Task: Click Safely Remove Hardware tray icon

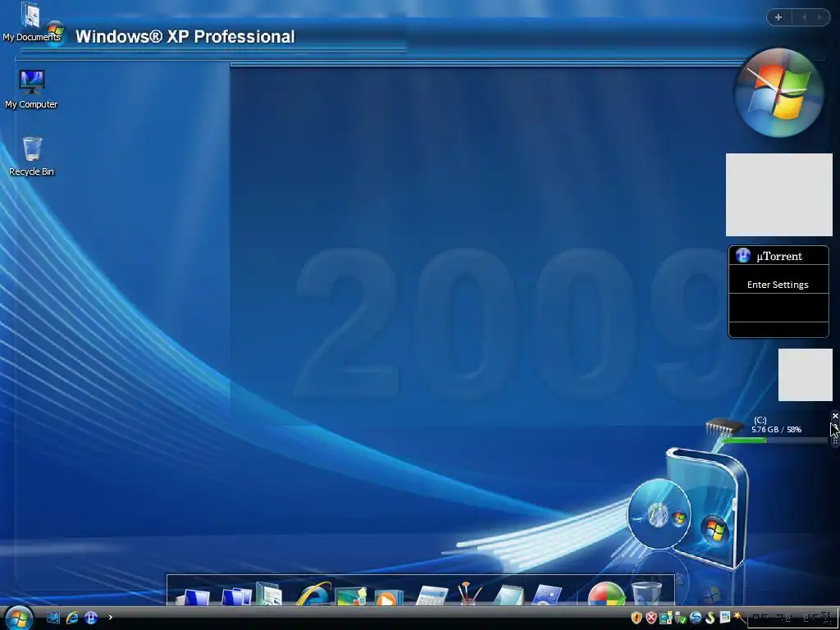Action: (x=680, y=619)
